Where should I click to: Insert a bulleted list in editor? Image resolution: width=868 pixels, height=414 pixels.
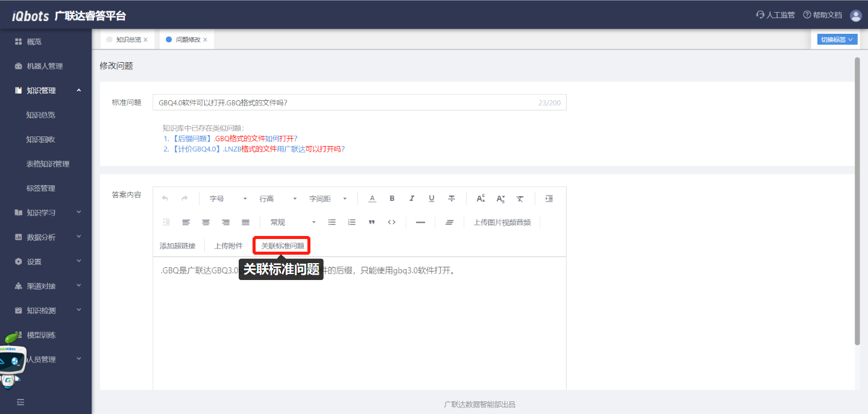332,222
